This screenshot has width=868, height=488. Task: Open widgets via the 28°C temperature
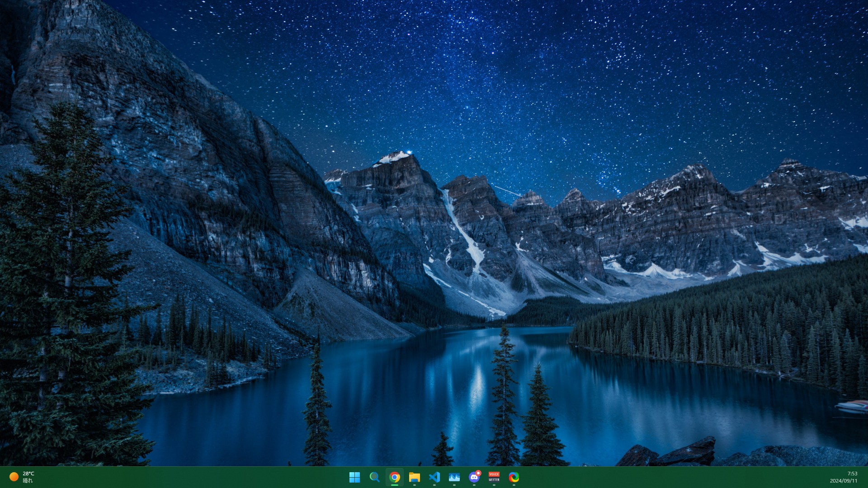pos(28,474)
